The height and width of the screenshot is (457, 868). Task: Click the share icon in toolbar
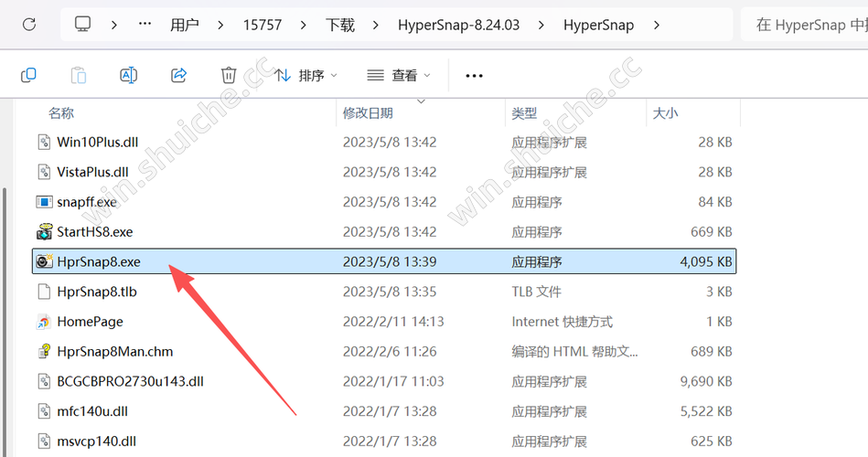tap(179, 75)
